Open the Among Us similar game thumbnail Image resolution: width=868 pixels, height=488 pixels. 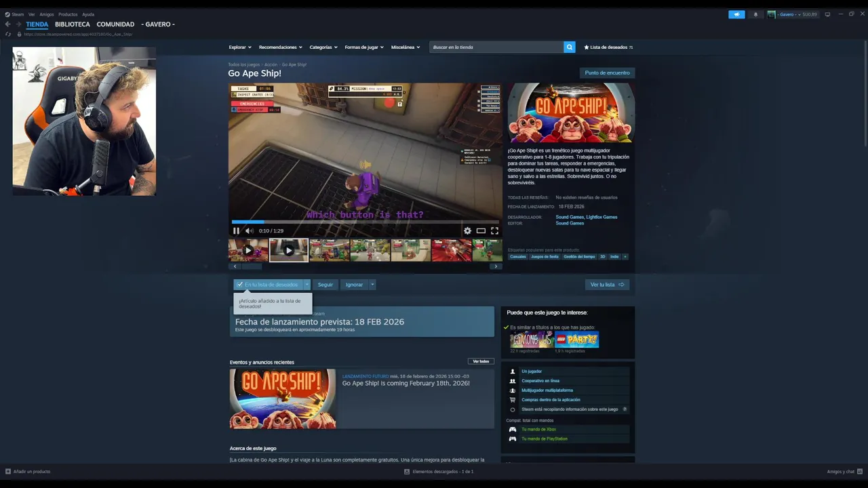(x=532, y=340)
